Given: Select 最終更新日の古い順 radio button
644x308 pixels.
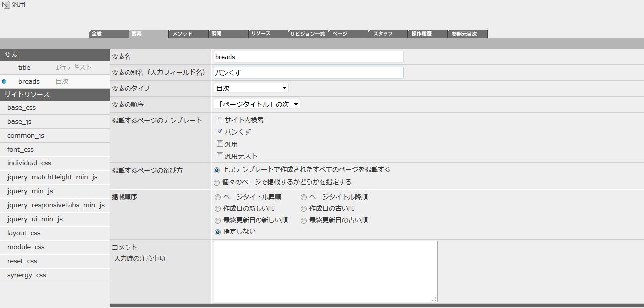Looking at the screenshot, I should 304,220.
